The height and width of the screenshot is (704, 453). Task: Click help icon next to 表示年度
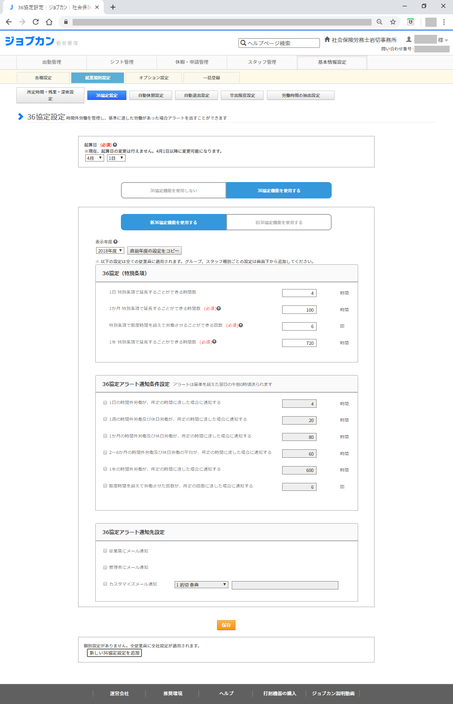click(x=115, y=242)
